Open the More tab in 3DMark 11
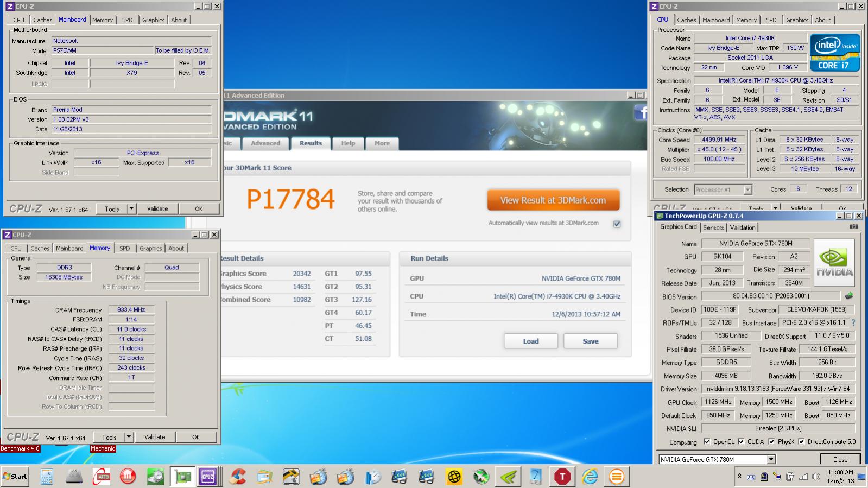 (x=382, y=143)
